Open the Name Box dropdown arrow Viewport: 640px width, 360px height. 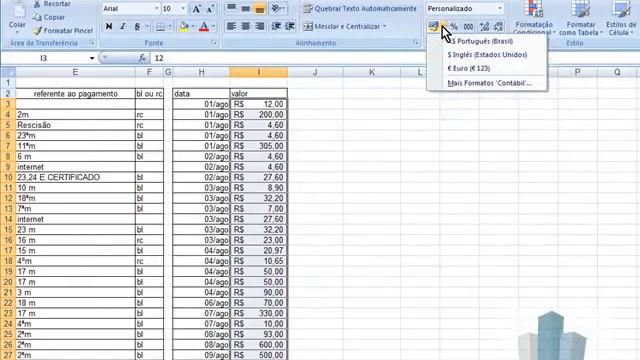[92, 58]
